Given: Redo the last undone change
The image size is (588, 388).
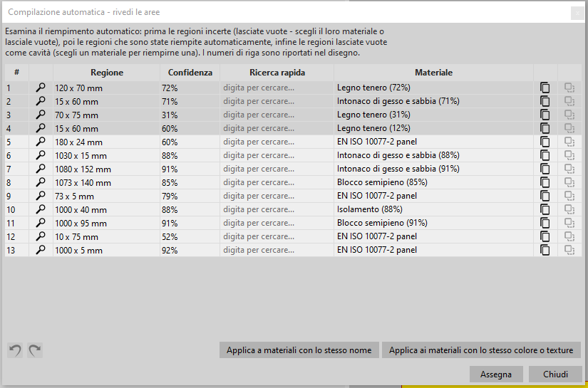Looking at the screenshot, I should (x=35, y=350).
